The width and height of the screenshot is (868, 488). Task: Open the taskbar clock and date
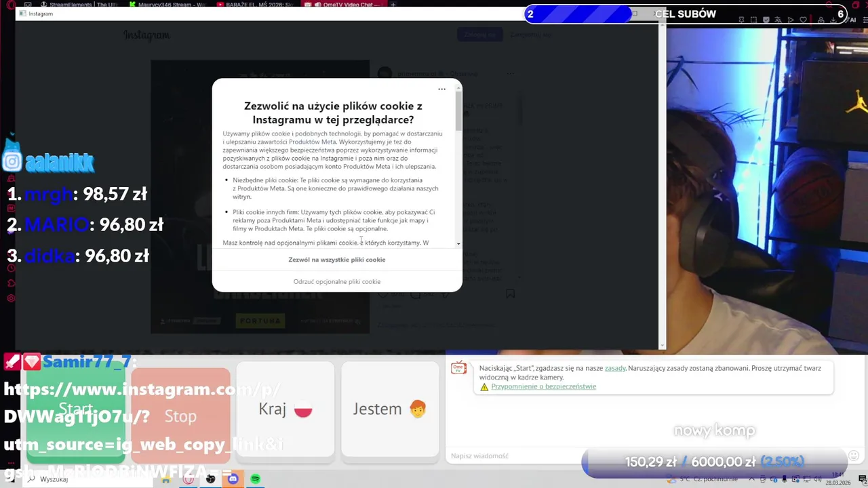tap(838, 479)
